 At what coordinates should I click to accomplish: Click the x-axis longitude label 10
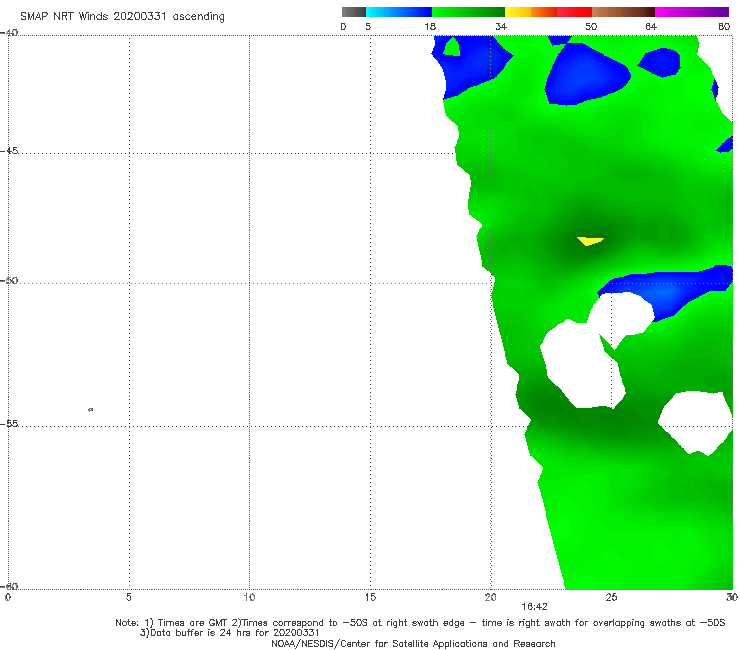[x=249, y=598]
